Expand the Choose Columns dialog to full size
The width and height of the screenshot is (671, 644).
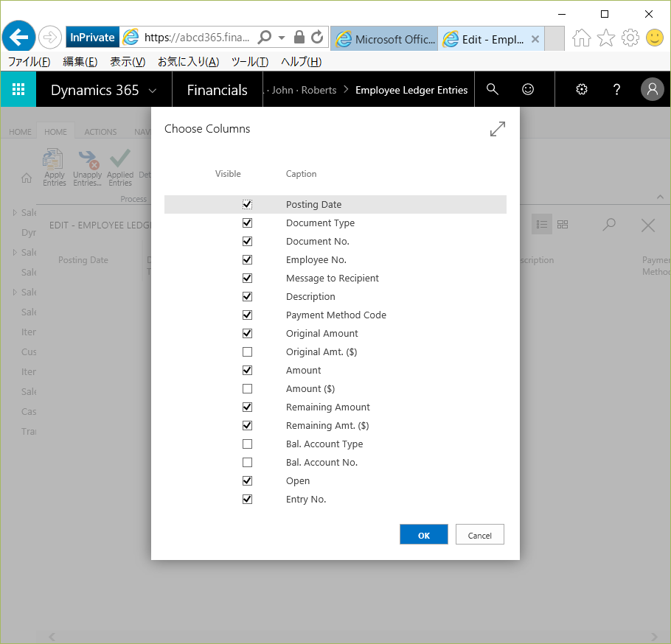coord(498,129)
